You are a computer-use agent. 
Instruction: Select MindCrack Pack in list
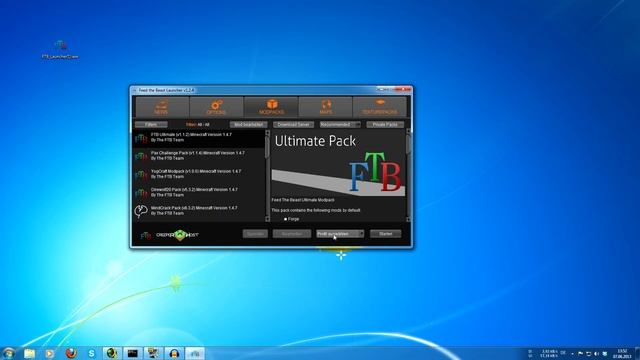click(199, 211)
